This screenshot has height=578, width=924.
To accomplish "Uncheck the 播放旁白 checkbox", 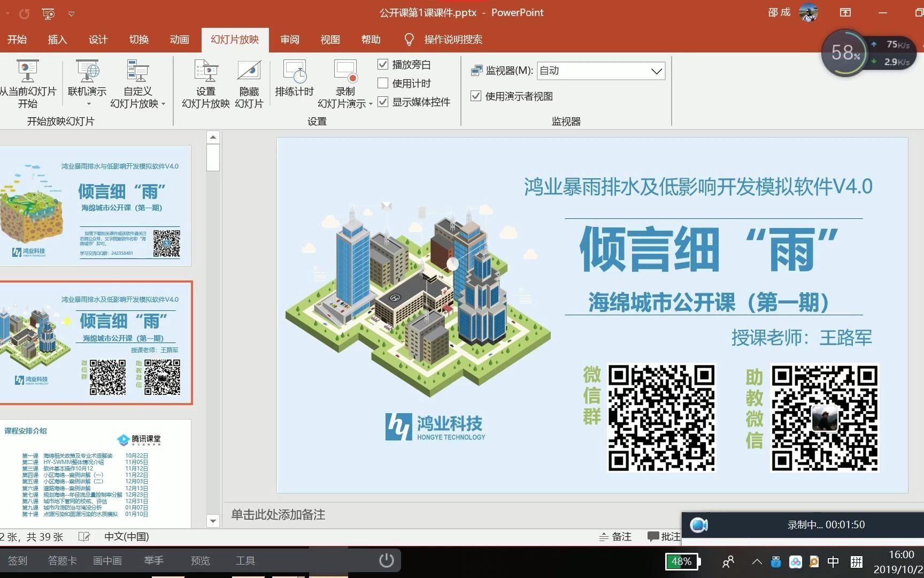I will [383, 64].
